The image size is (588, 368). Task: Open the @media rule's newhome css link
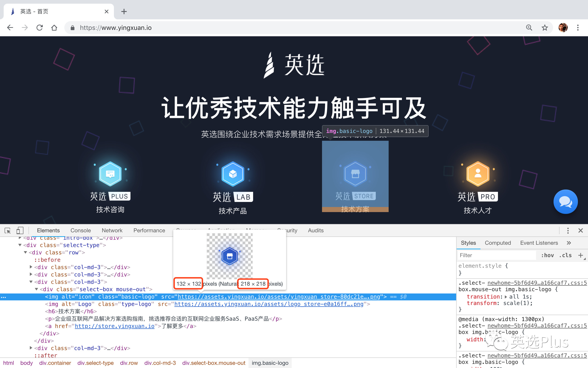pos(537,325)
